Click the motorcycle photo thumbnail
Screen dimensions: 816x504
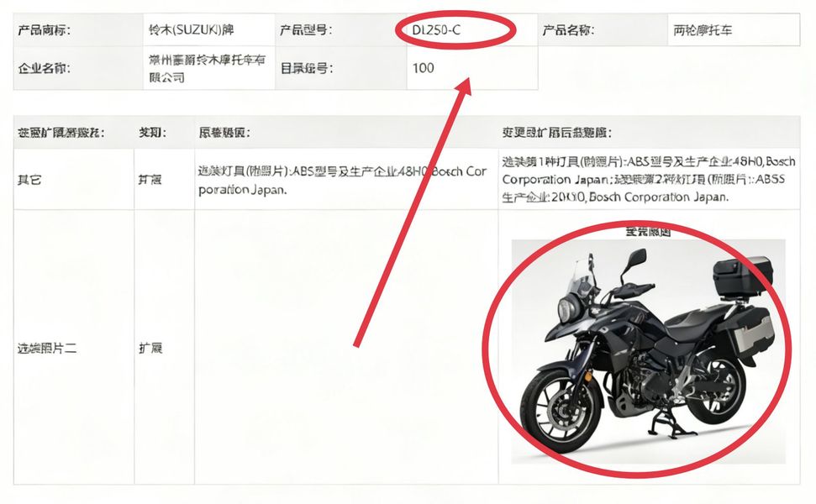click(x=648, y=351)
